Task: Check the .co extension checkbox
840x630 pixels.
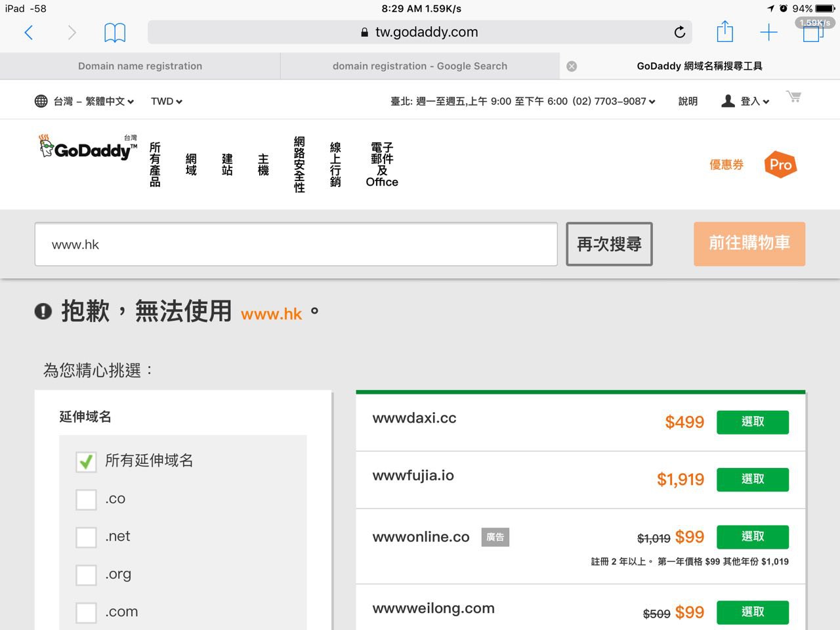Action: point(86,499)
